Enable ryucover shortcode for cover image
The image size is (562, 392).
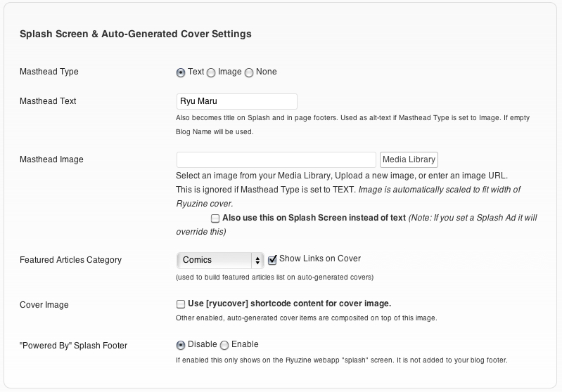pos(181,304)
